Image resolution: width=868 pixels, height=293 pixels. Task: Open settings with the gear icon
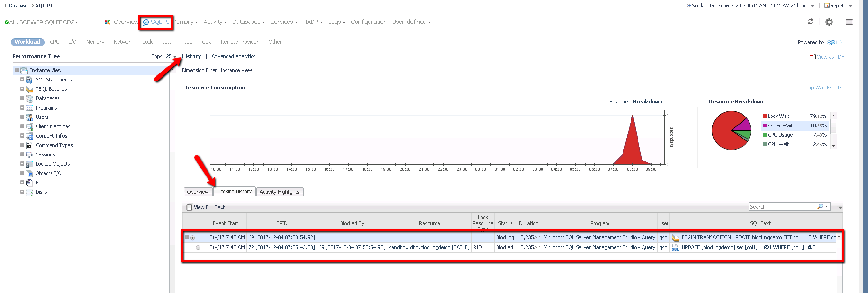tap(829, 22)
